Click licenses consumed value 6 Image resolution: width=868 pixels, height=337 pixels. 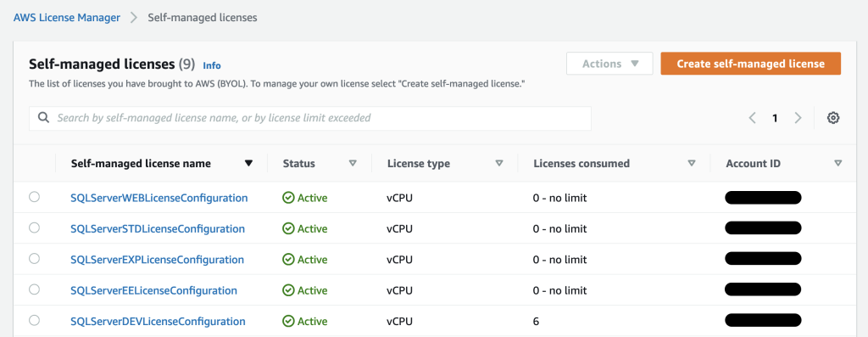[536, 322]
